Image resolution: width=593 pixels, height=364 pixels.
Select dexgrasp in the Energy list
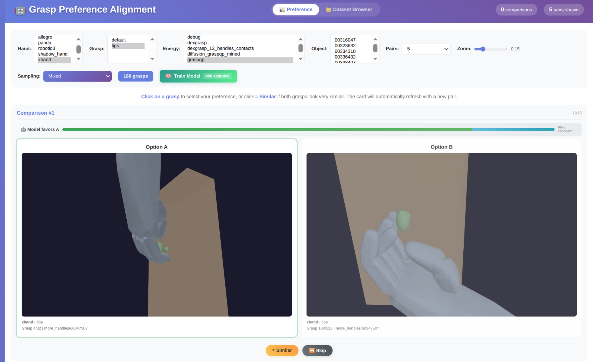coord(197,43)
